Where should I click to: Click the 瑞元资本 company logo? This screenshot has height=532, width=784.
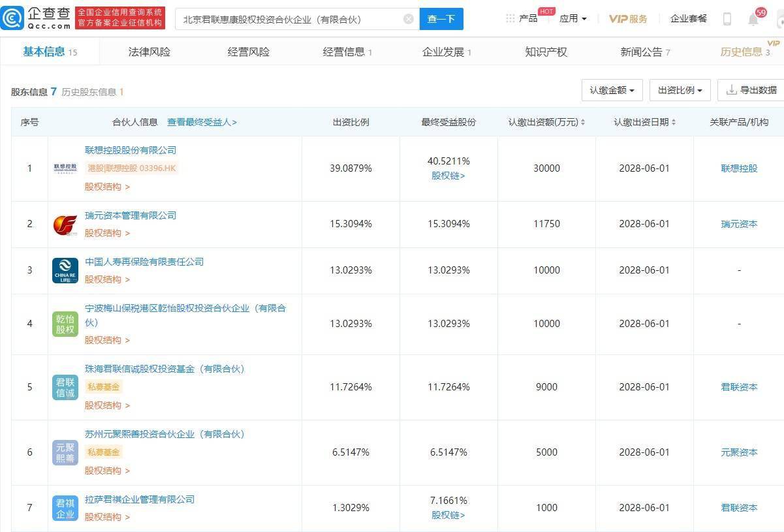point(65,225)
